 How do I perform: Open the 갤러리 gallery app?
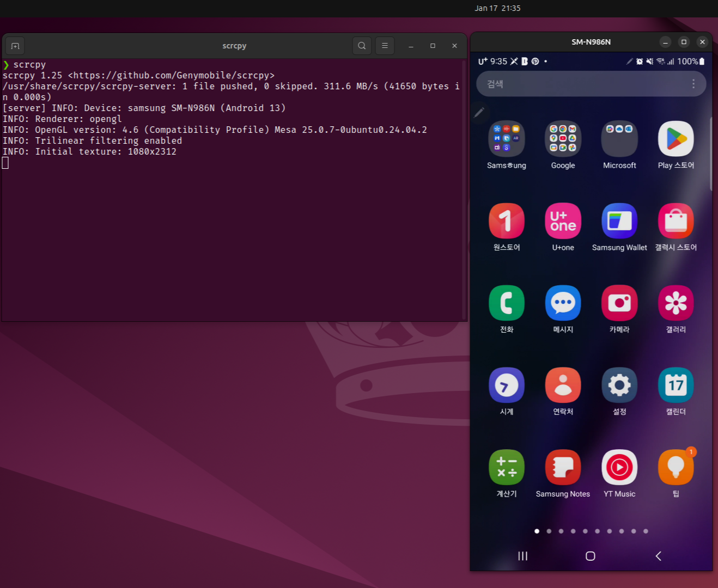coord(676,303)
